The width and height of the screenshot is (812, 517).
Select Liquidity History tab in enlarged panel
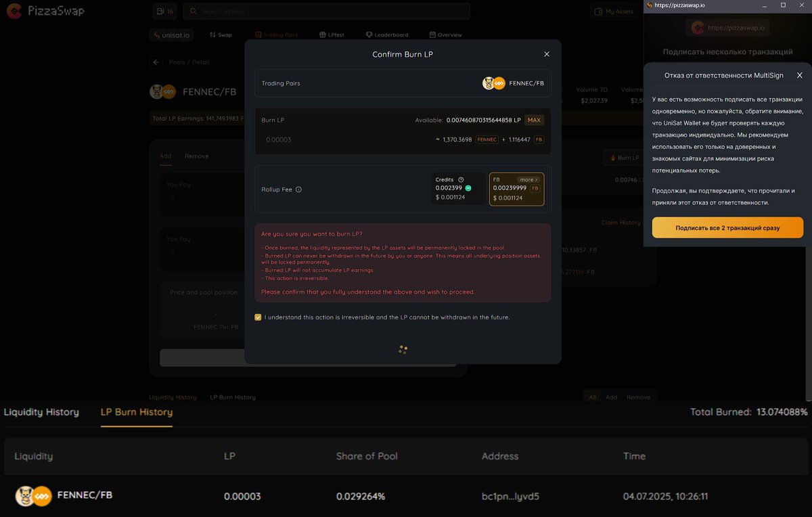click(41, 412)
